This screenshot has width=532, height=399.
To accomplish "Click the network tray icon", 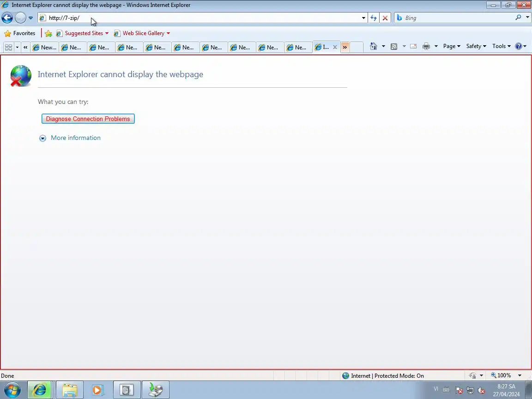I will point(470,390).
